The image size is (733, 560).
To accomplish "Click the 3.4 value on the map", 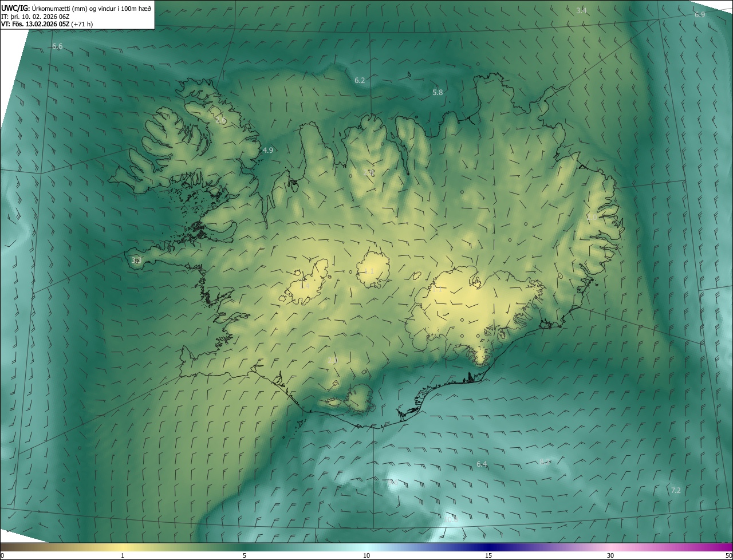I will (x=581, y=10).
